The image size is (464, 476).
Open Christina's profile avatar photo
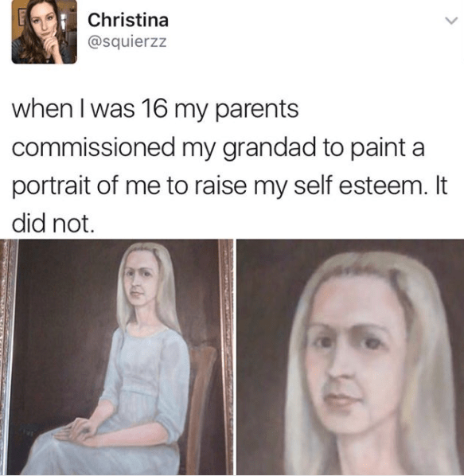coord(45,32)
